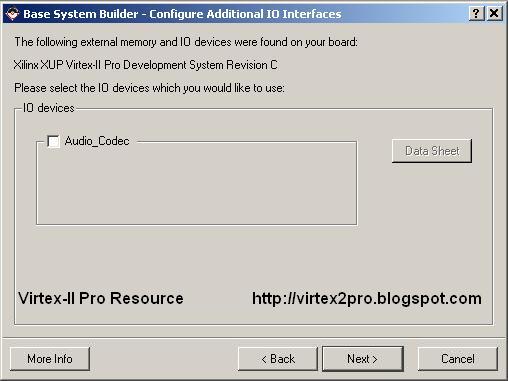Click the 'IO devices' group label
The height and width of the screenshot is (381, 508).
pos(49,108)
